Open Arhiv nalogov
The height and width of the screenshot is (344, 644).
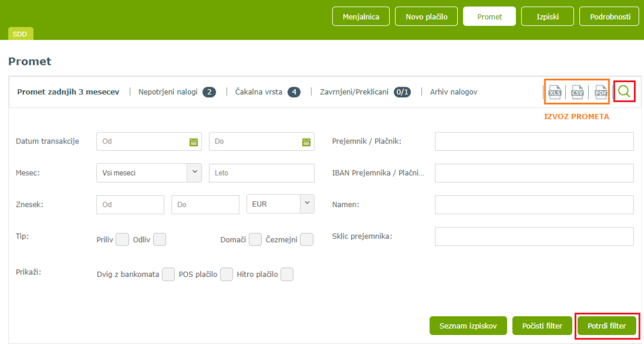(453, 92)
